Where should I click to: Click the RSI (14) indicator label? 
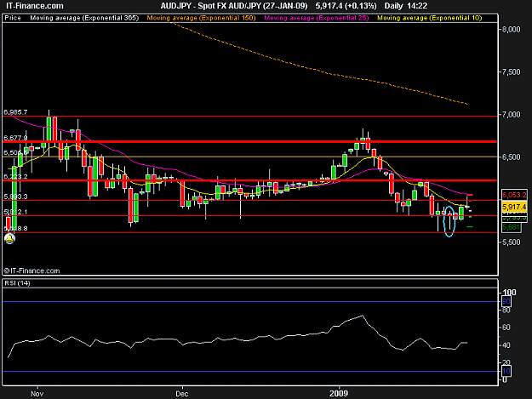[17, 283]
